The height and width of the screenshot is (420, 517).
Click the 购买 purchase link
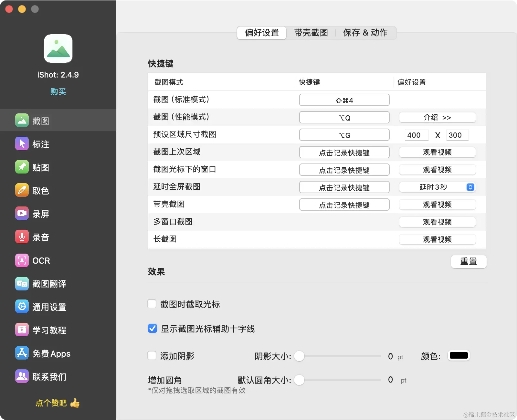(x=58, y=91)
